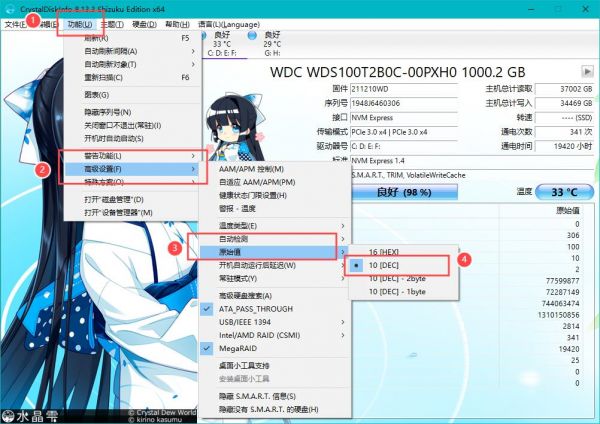Click raw value 77599877
Image resolution: width=600 pixels, height=424 pixels.
[x=562, y=281]
